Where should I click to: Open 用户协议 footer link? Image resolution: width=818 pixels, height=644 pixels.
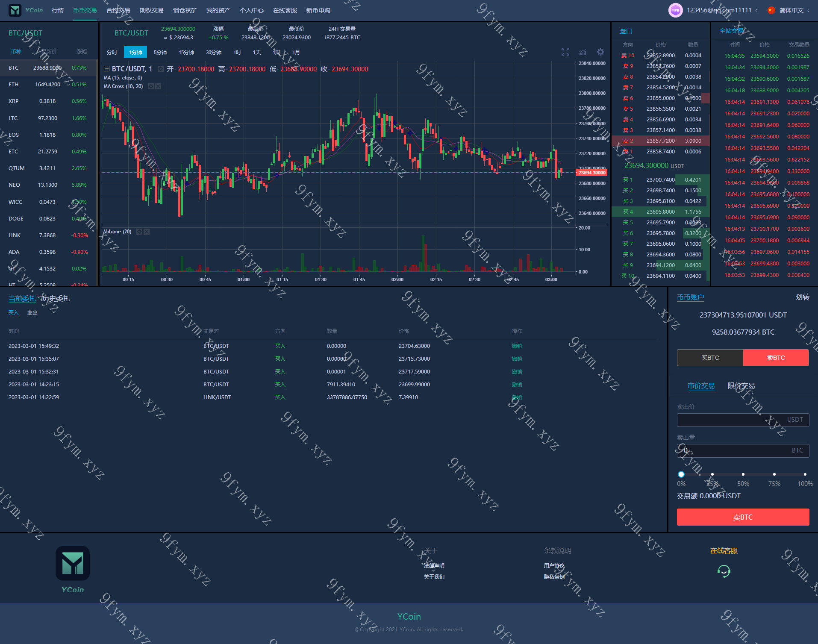tap(554, 565)
